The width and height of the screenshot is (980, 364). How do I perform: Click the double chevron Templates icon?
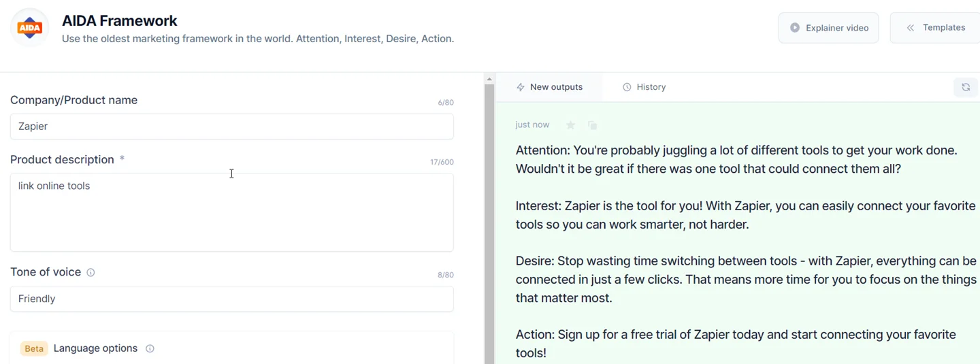[910, 28]
